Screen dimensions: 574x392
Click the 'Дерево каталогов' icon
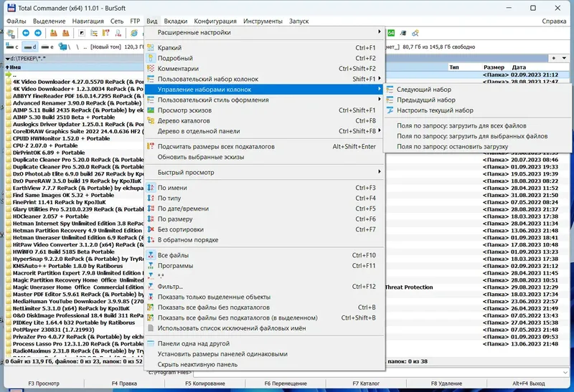(151, 120)
